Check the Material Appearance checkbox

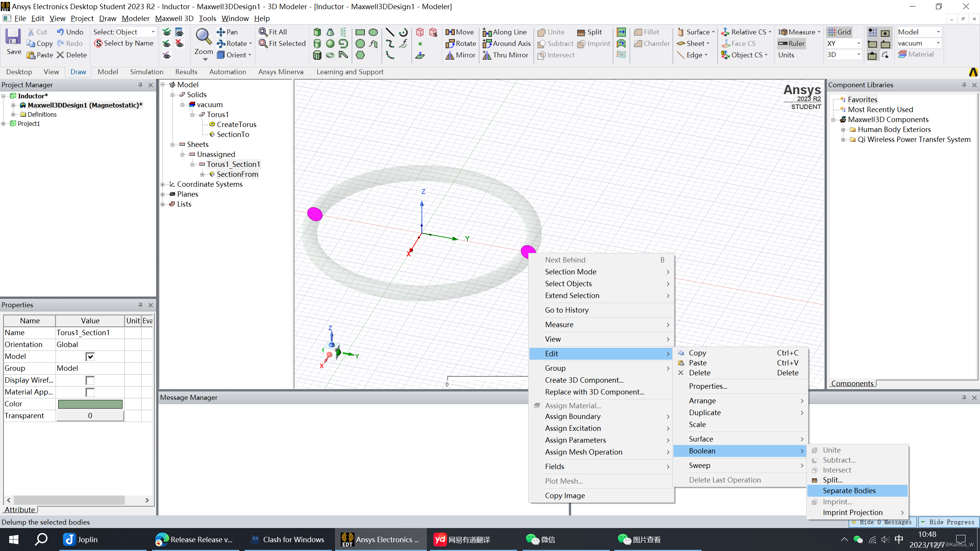(90, 392)
